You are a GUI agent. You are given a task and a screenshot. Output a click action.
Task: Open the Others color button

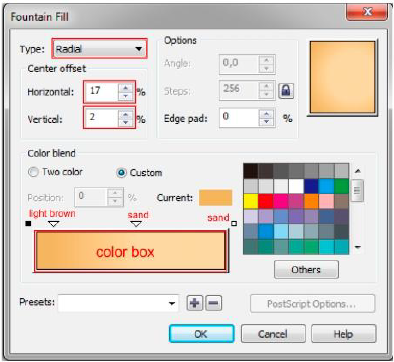(306, 269)
